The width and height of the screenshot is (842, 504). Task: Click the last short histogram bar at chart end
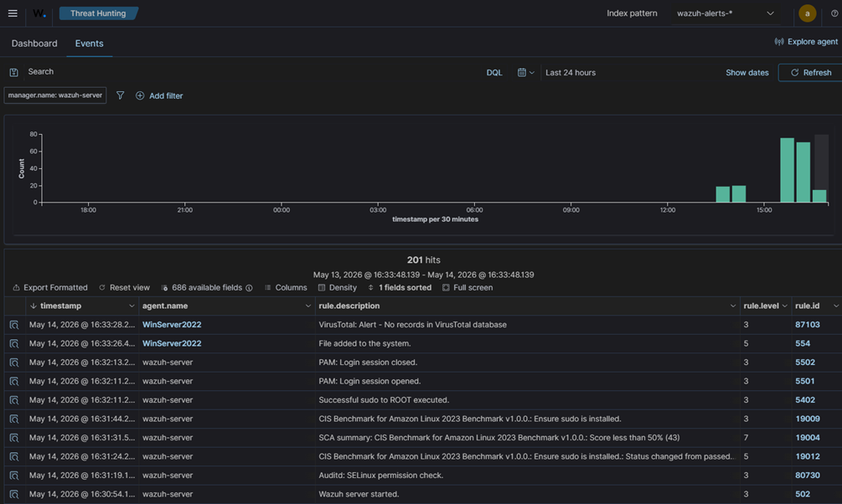819,196
